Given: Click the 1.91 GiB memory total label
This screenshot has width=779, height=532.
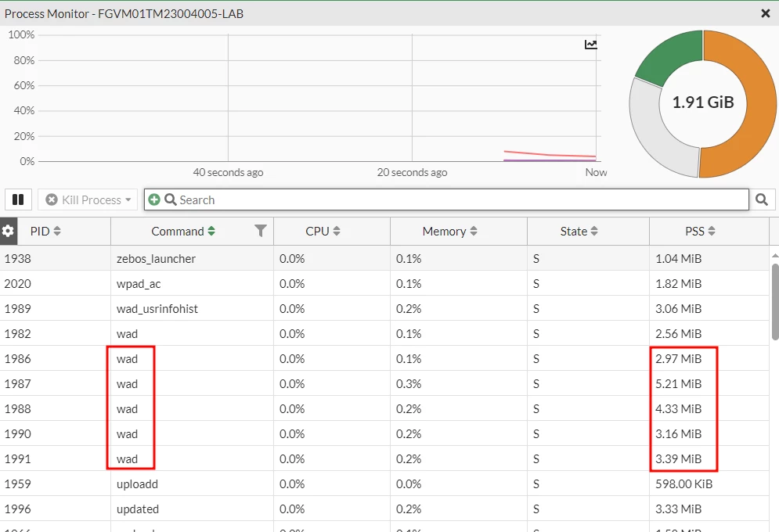Looking at the screenshot, I should pos(702,102).
